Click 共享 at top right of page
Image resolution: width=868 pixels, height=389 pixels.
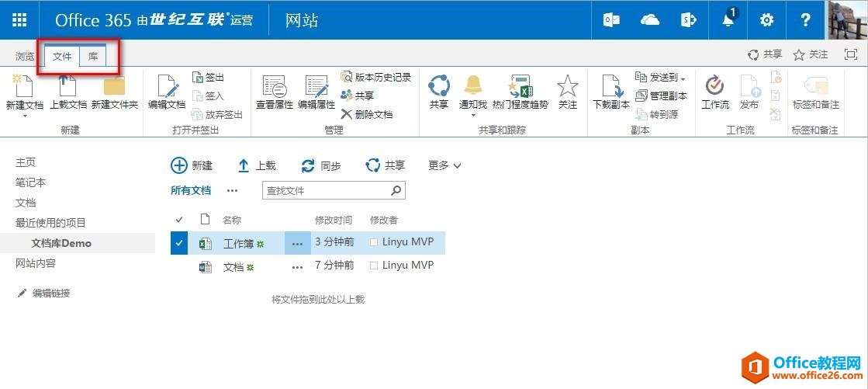[765, 54]
